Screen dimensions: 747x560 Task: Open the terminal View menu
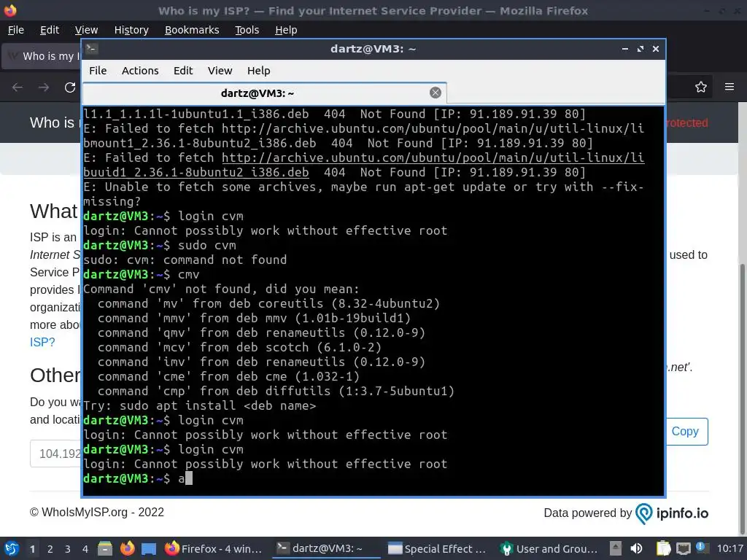pyautogui.click(x=220, y=71)
